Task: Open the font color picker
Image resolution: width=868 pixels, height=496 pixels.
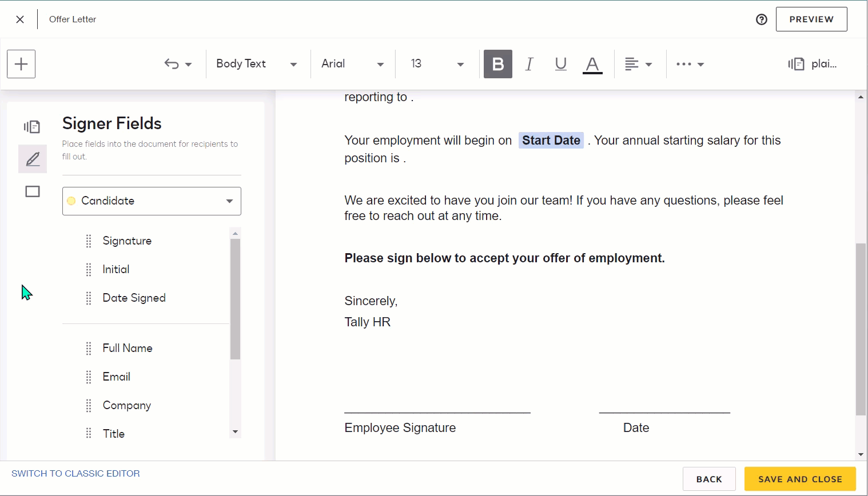Action: 592,64
